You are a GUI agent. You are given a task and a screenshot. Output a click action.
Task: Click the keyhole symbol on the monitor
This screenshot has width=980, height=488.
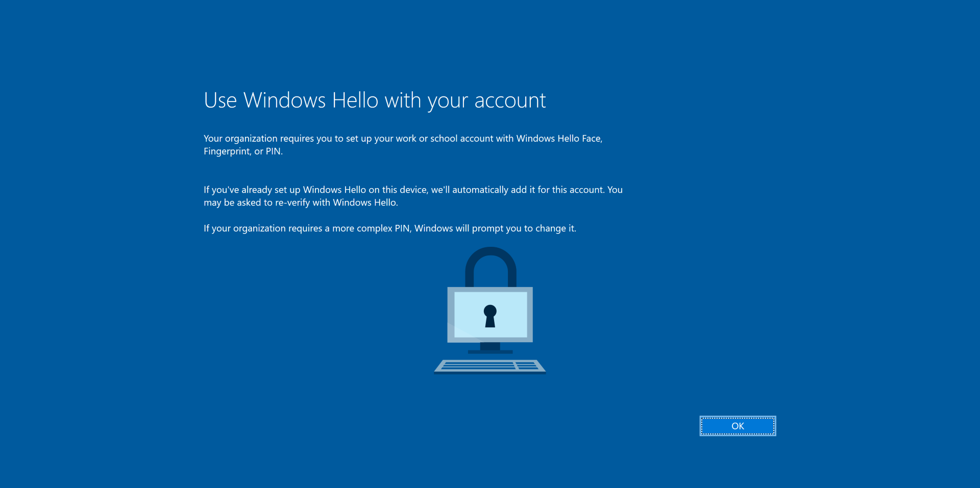(490, 316)
